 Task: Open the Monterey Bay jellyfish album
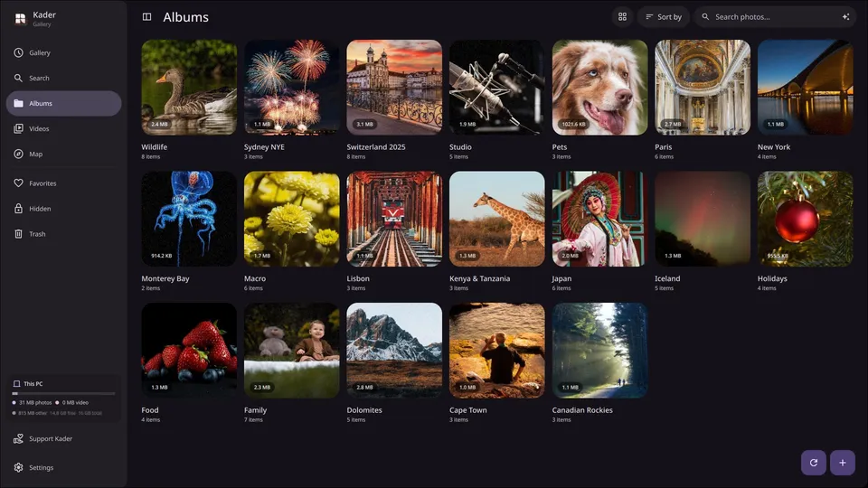[x=189, y=219]
